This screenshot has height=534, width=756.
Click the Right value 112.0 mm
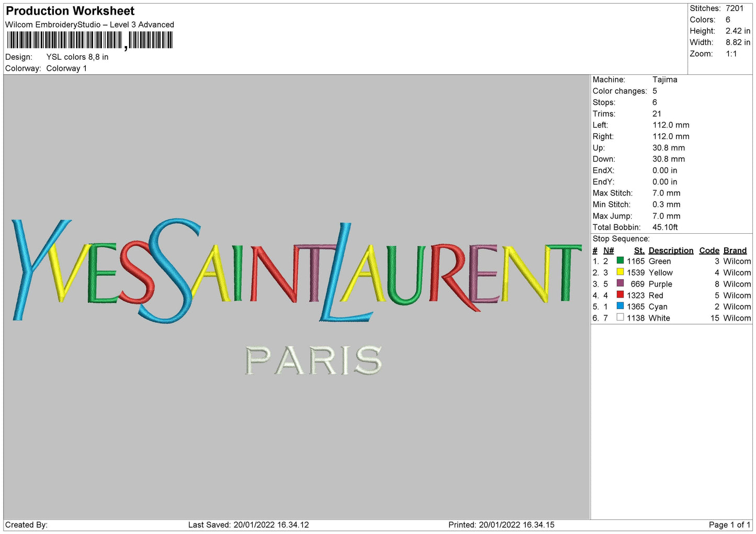(671, 137)
